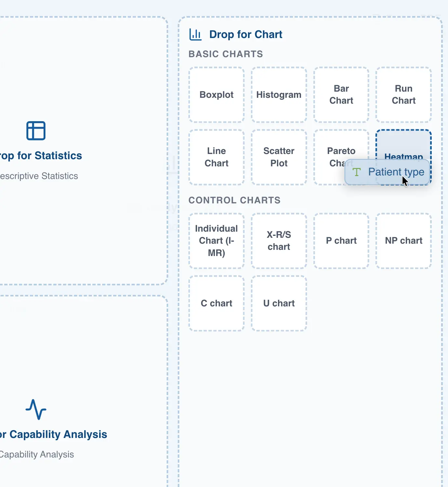The image size is (448, 487).
Task: Select the X-R/S chart tile
Action: [x=279, y=241]
